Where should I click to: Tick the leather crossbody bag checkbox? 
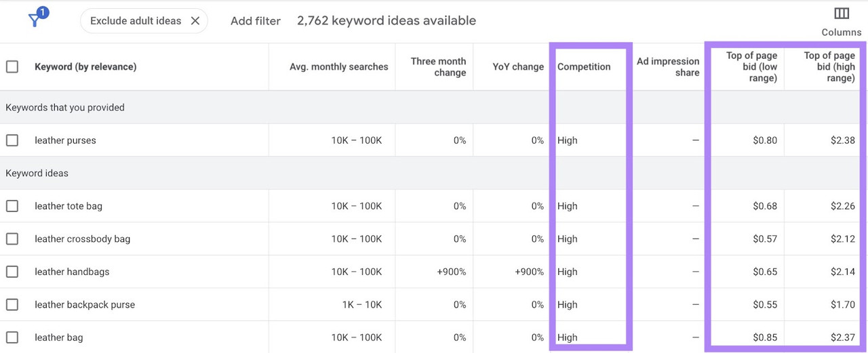coord(12,238)
